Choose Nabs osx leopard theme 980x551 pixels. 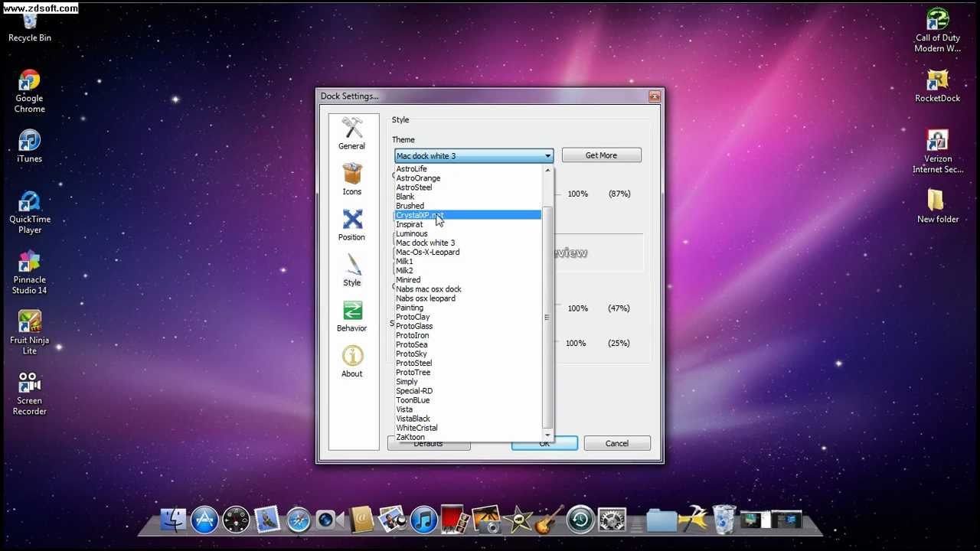point(468,298)
